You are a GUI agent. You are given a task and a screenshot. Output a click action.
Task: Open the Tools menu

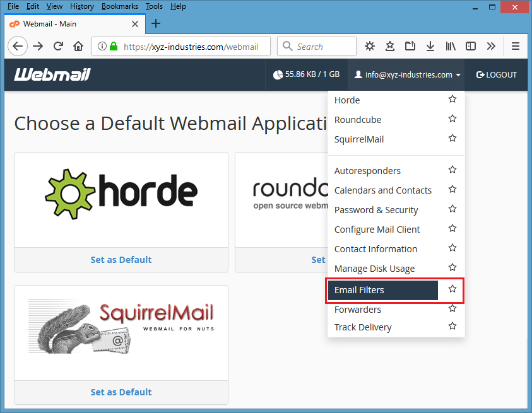tap(154, 6)
